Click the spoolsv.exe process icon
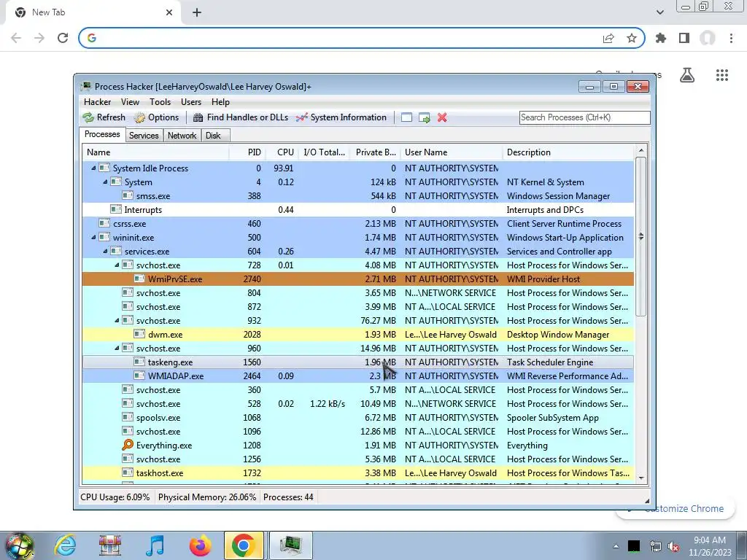The image size is (747, 560). coord(127,418)
